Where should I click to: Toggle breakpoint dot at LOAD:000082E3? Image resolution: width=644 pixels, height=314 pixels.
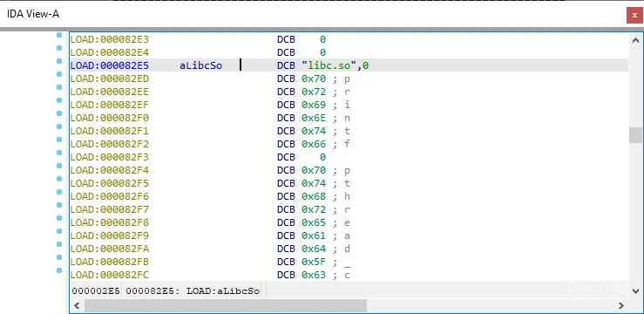point(59,35)
